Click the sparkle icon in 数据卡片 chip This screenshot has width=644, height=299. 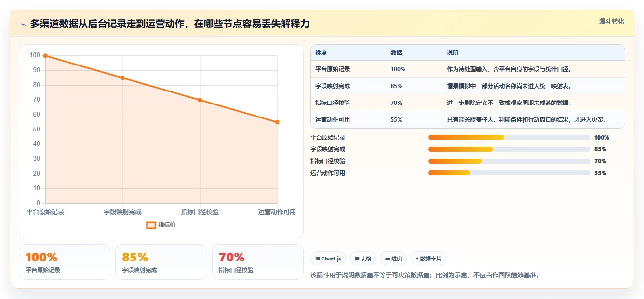click(x=417, y=259)
